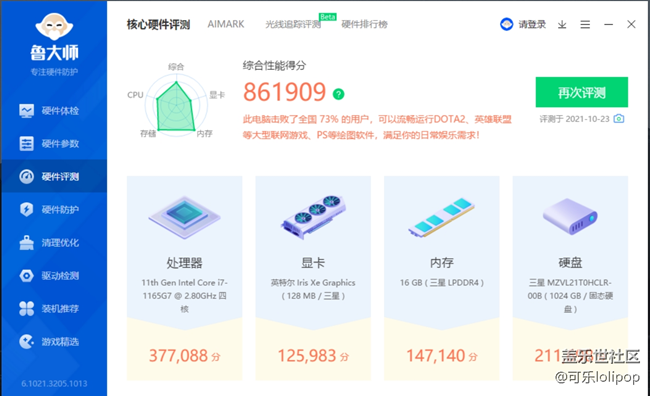Minimize the Lu Master window

point(609,25)
